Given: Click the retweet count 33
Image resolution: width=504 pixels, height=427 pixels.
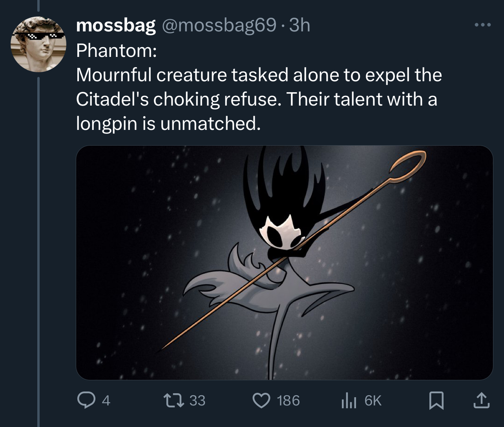Looking at the screenshot, I should 197,400.
